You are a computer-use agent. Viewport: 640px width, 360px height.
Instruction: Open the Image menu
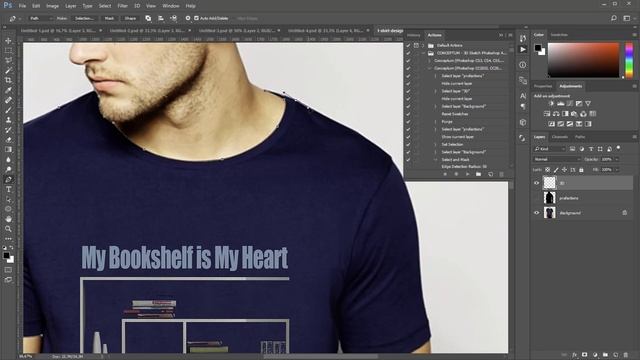(x=52, y=6)
